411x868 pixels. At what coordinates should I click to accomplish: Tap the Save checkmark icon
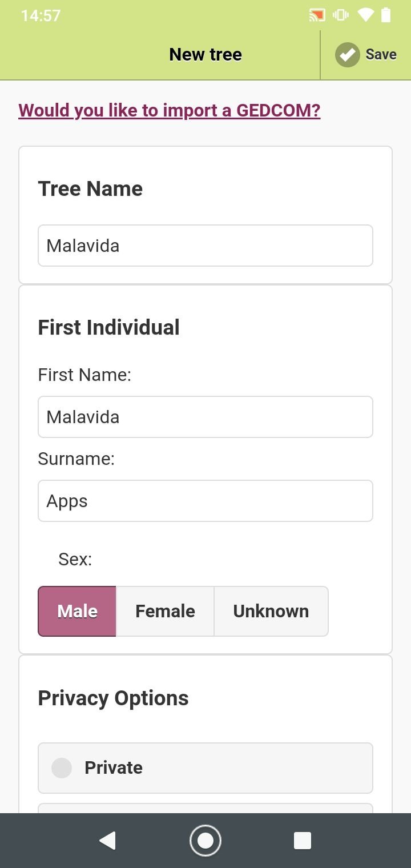347,55
